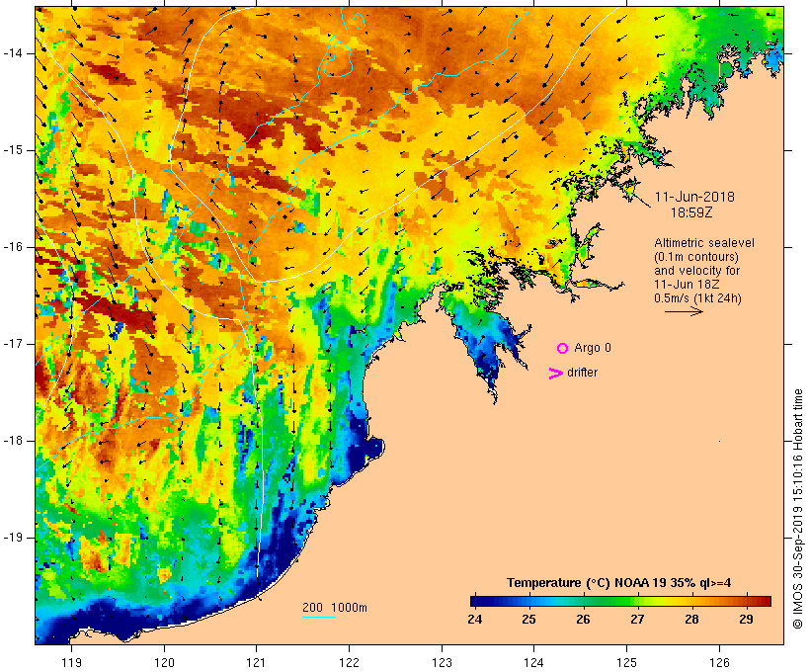Click colorbar tick label 29
810x672 pixels.
(x=746, y=620)
